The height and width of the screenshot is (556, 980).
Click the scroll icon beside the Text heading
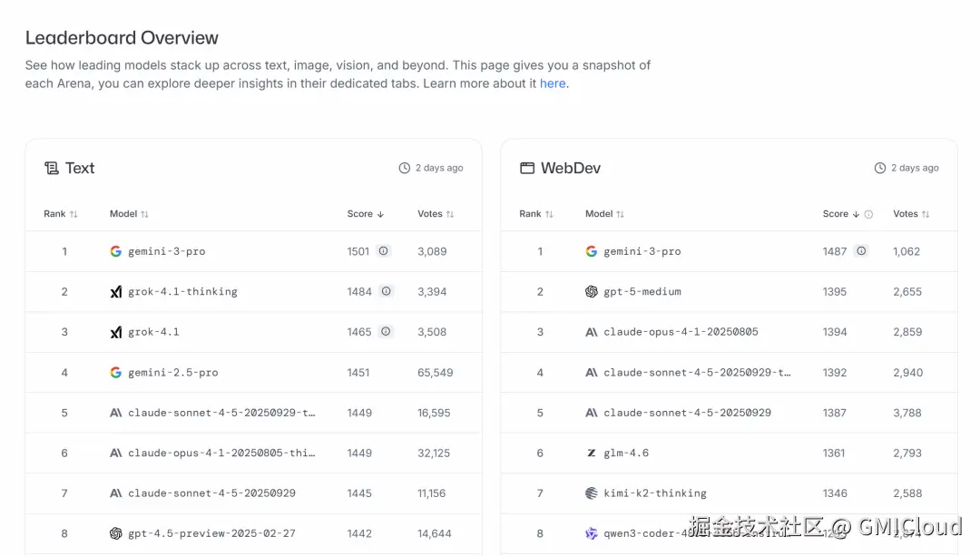[52, 168]
